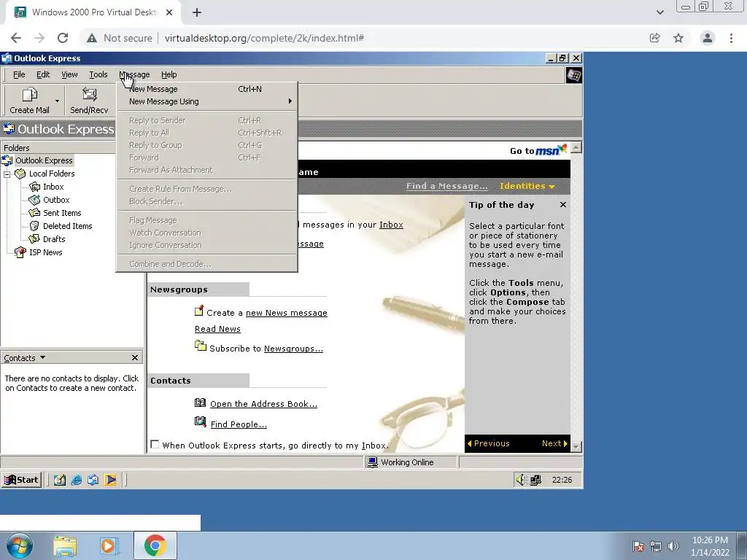Check go directly to my Inbox checkbox
The image size is (747, 560).
(x=155, y=444)
